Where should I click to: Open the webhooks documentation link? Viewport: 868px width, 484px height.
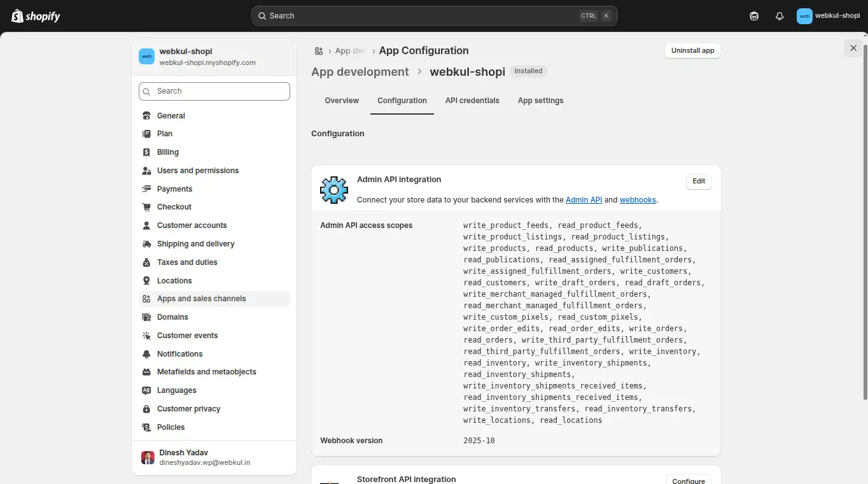tap(637, 199)
